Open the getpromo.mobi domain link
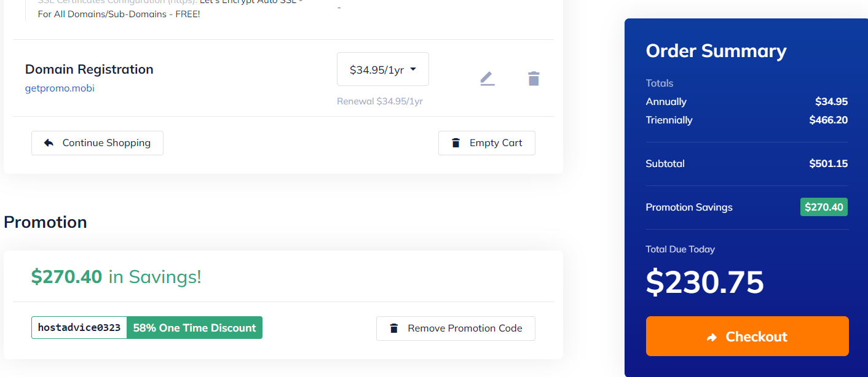The image size is (868, 377). pos(60,88)
